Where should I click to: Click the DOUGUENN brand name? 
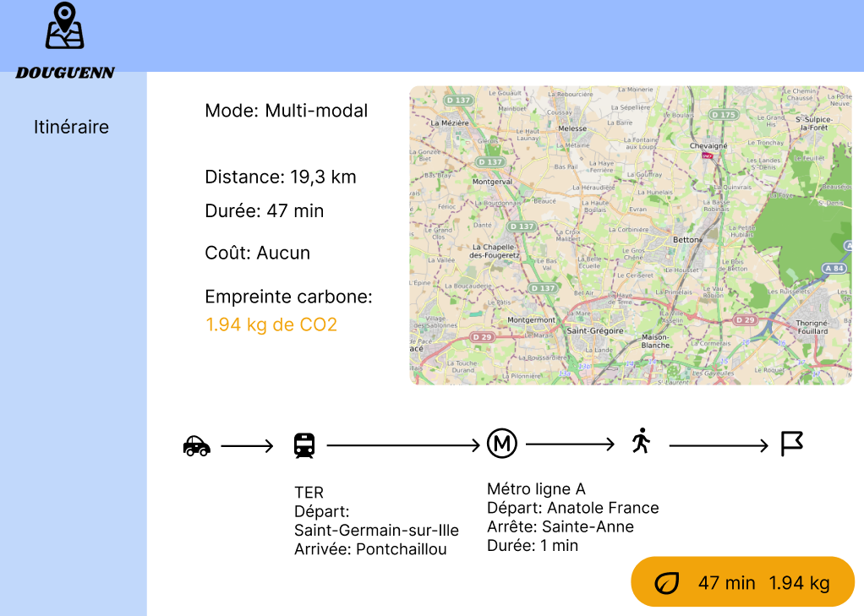pos(65,73)
